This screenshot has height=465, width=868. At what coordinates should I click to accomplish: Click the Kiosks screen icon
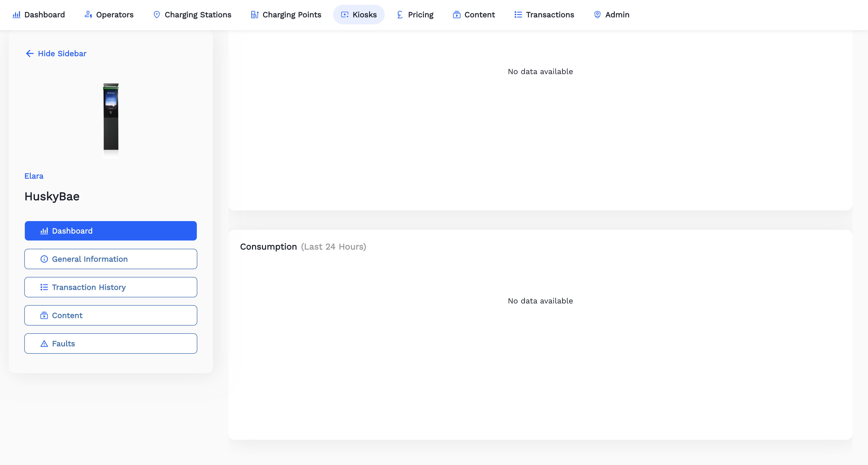[345, 15]
